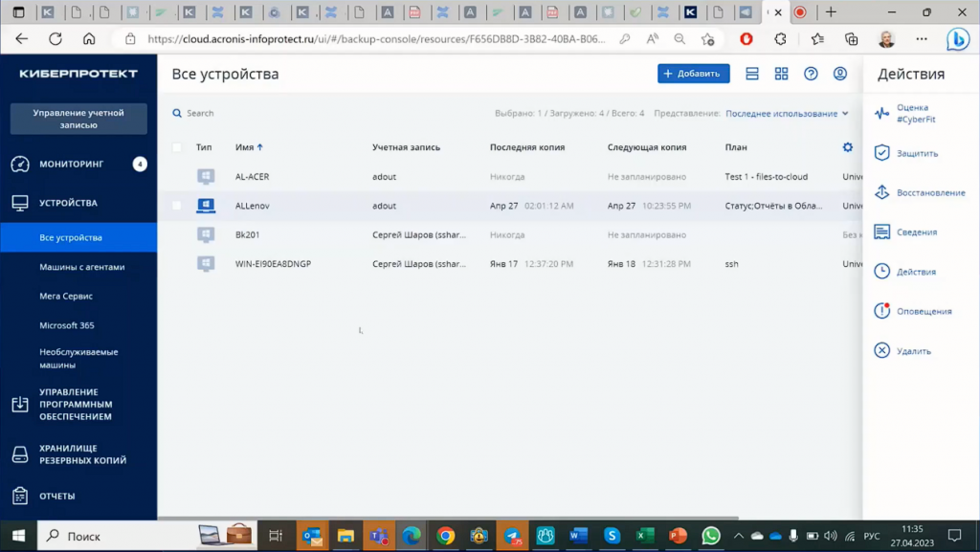Click Удалить to delete the device
The image size is (980, 552).
pyautogui.click(x=902, y=351)
